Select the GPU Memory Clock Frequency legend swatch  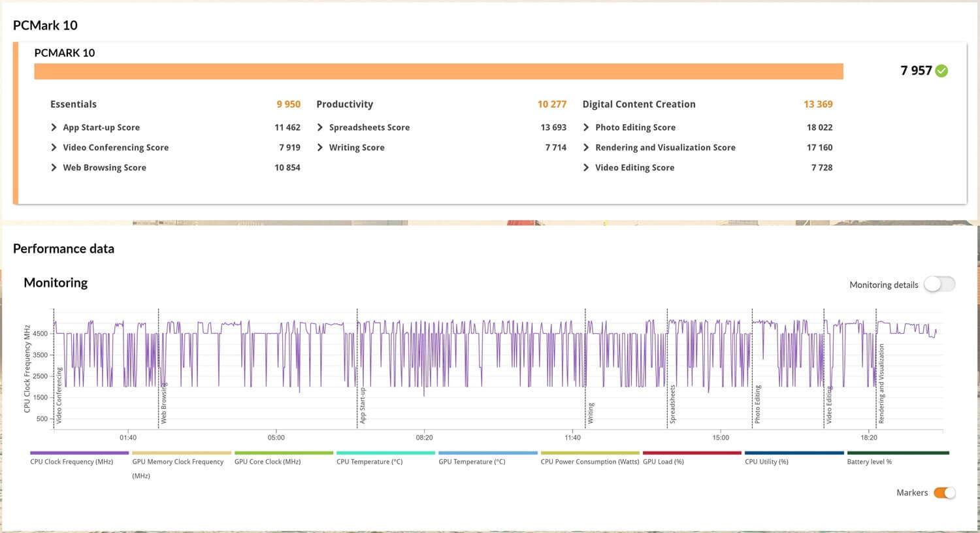pyautogui.click(x=182, y=453)
